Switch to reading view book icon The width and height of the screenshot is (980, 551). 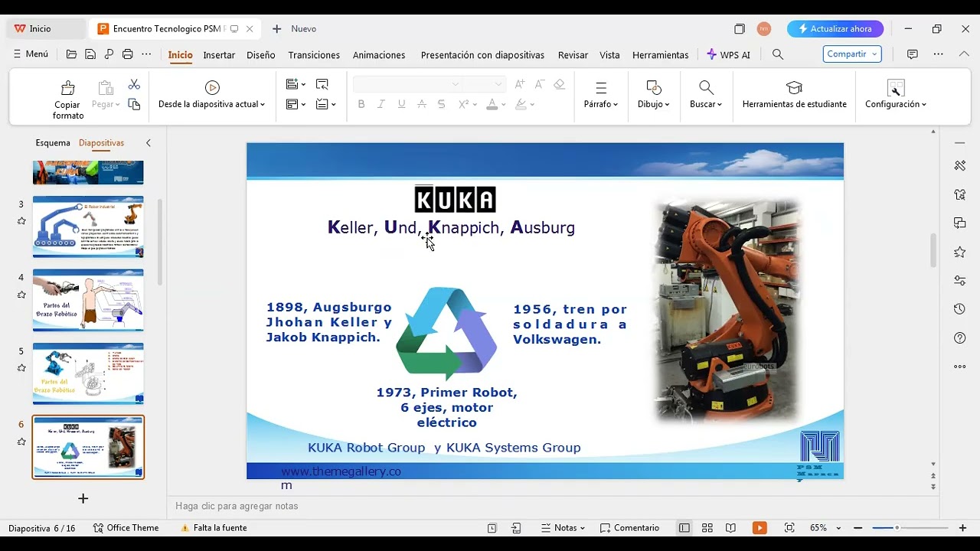730,528
